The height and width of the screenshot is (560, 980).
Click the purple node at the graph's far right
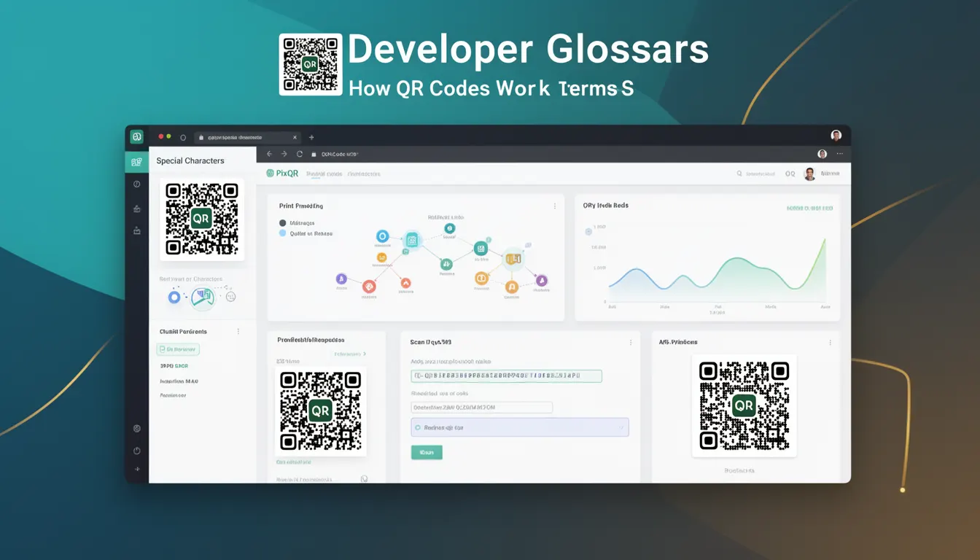click(x=541, y=281)
